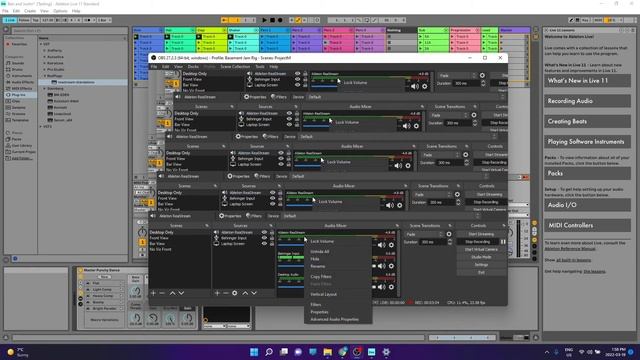Open Creating Beats lesson
Image resolution: width=640 pixels, height=360 pixels.
pyautogui.click(x=587, y=122)
